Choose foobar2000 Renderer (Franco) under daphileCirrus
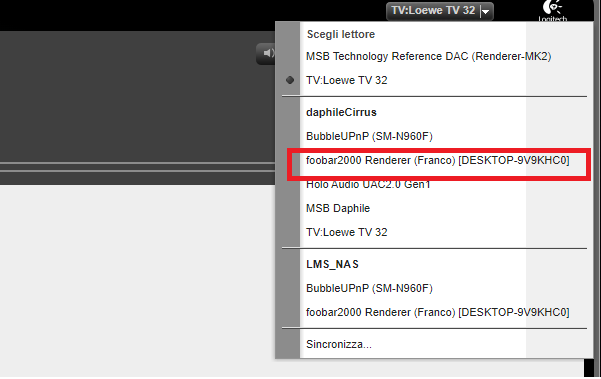 (438, 160)
